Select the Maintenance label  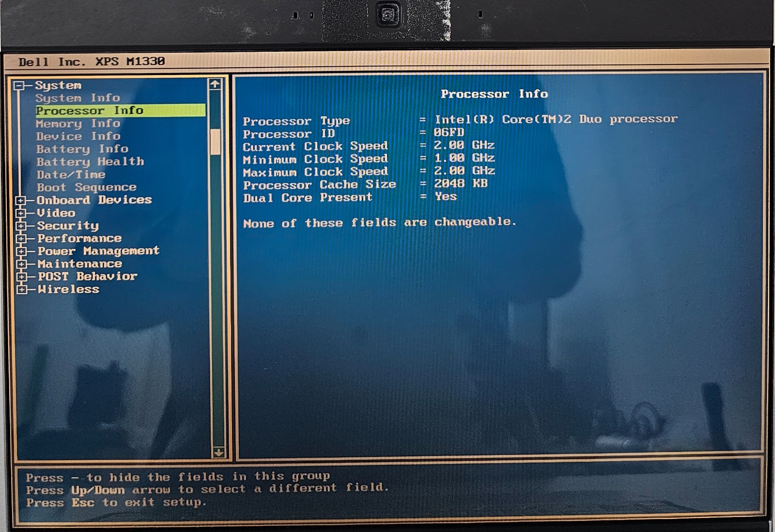coord(80,264)
